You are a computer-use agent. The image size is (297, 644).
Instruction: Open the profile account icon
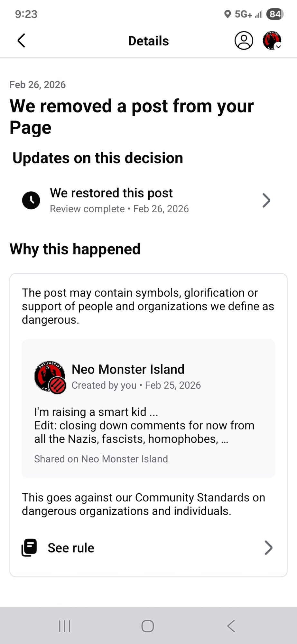click(x=244, y=41)
